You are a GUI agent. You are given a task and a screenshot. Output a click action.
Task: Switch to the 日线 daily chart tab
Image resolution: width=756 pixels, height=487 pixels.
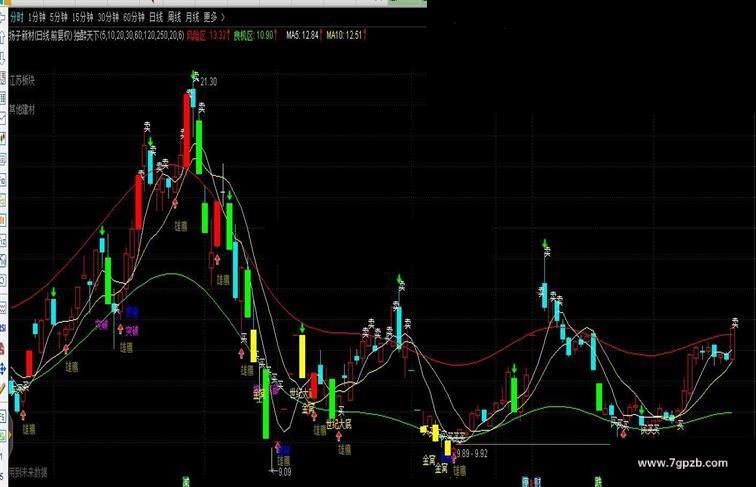tap(156, 18)
